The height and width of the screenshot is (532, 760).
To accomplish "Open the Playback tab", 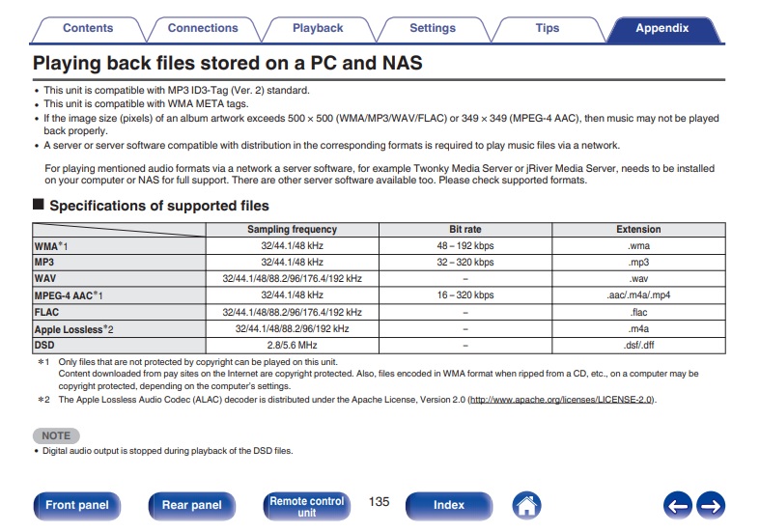I will point(318,29).
